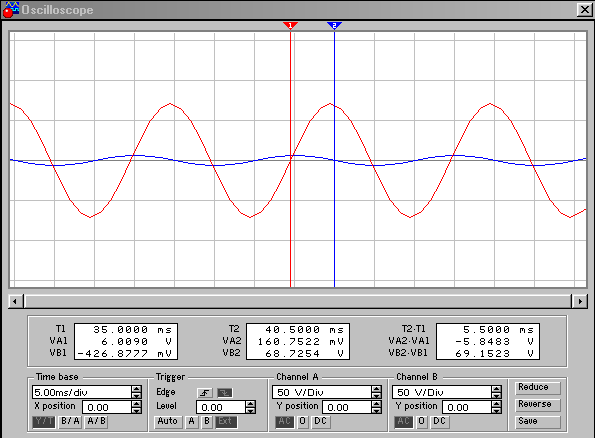Set Channel A coupling to DC

click(x=320, y=421)
